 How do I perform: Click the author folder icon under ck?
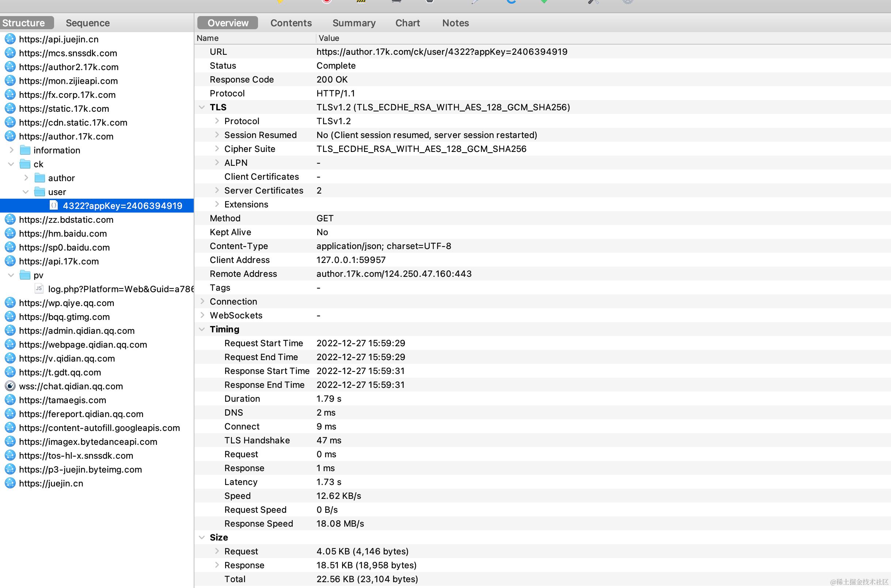[40, 178]
